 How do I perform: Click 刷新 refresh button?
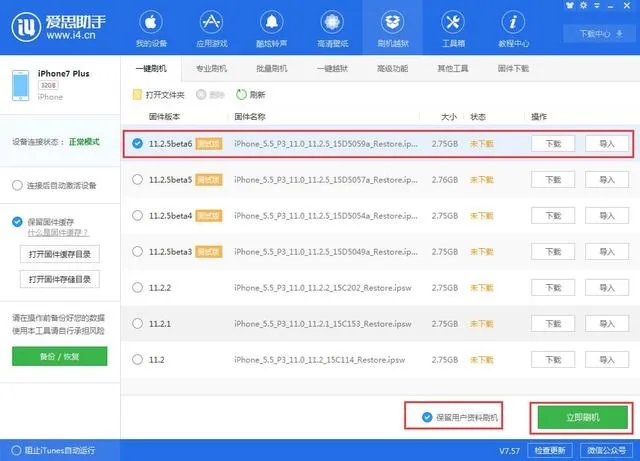tap(251, 95)
